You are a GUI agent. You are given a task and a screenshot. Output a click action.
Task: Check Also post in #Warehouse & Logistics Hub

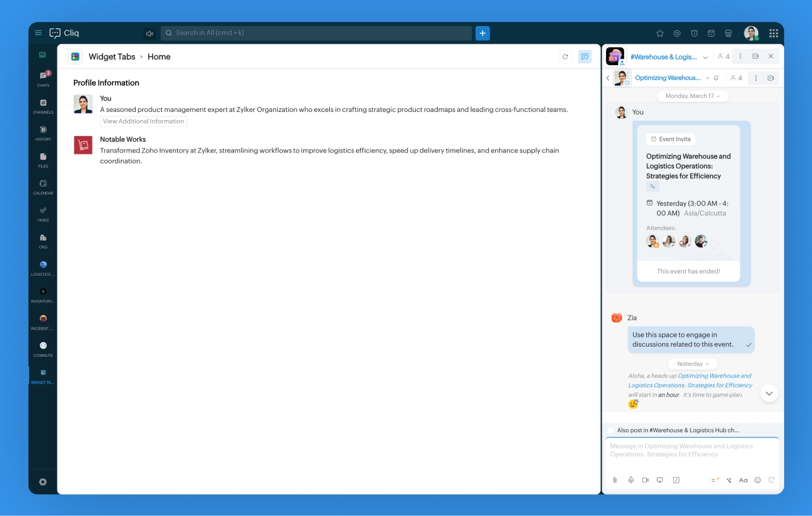(x=611, y=430)
